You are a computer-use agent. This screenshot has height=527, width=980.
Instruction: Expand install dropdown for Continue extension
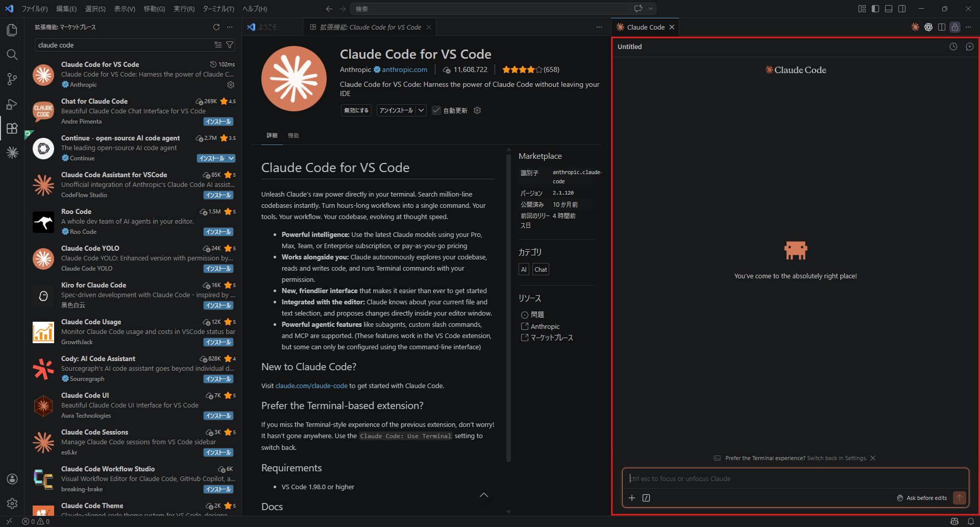click(x=231, y=158)
